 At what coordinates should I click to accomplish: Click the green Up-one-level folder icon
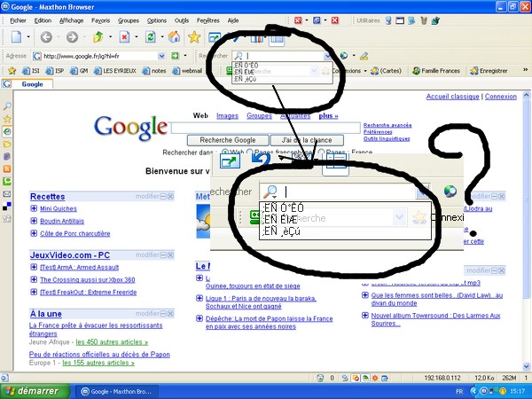pyautogui.click(x=98, y=36)
